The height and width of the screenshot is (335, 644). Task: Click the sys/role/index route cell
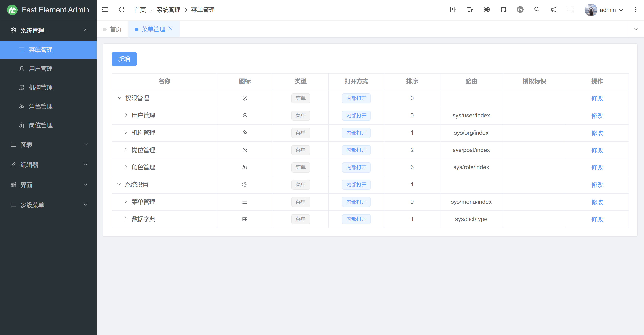tap(471, 167)
